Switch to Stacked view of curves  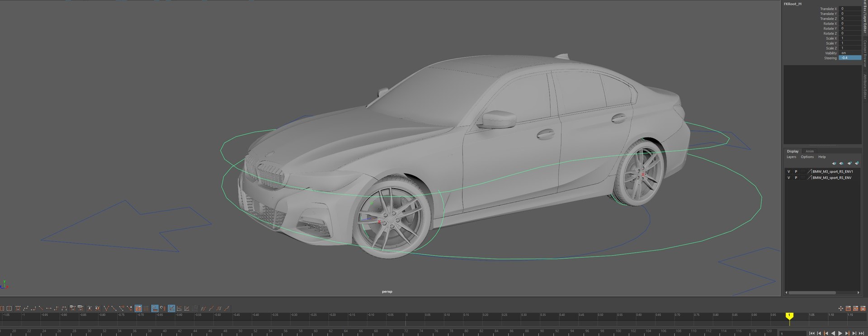tap(179, 308)
